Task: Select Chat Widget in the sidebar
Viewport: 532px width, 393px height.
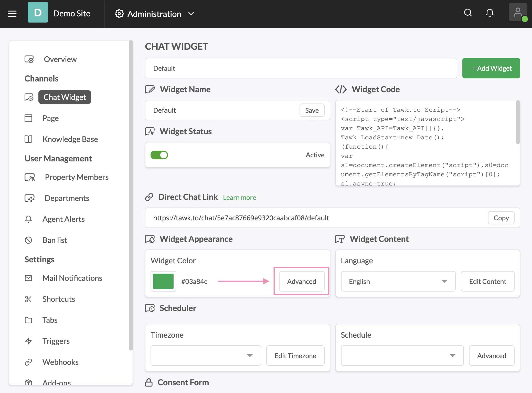Action: coord(65,97)
